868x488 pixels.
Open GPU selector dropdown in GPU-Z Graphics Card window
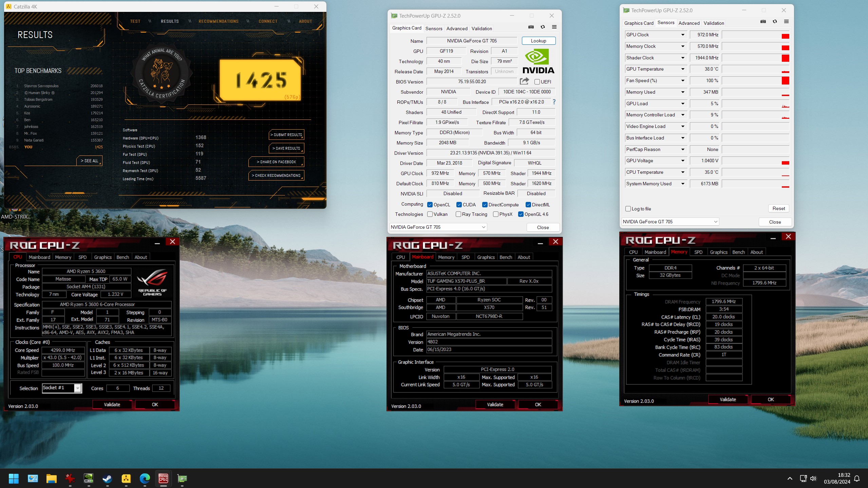438,227
